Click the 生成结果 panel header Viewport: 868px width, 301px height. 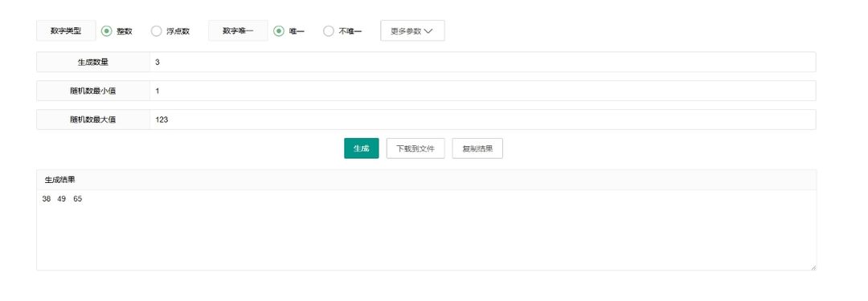(x=426, y=180)
